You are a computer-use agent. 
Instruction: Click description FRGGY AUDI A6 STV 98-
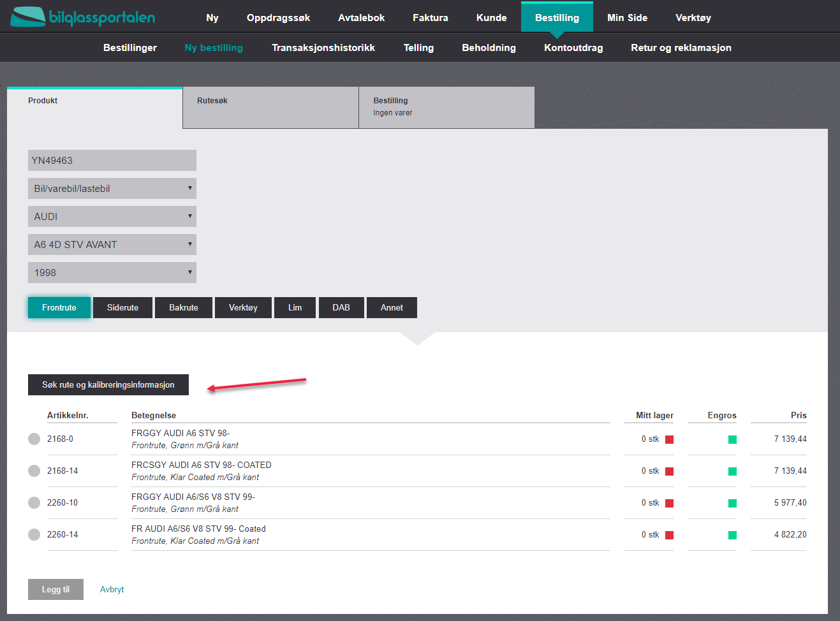181,433
